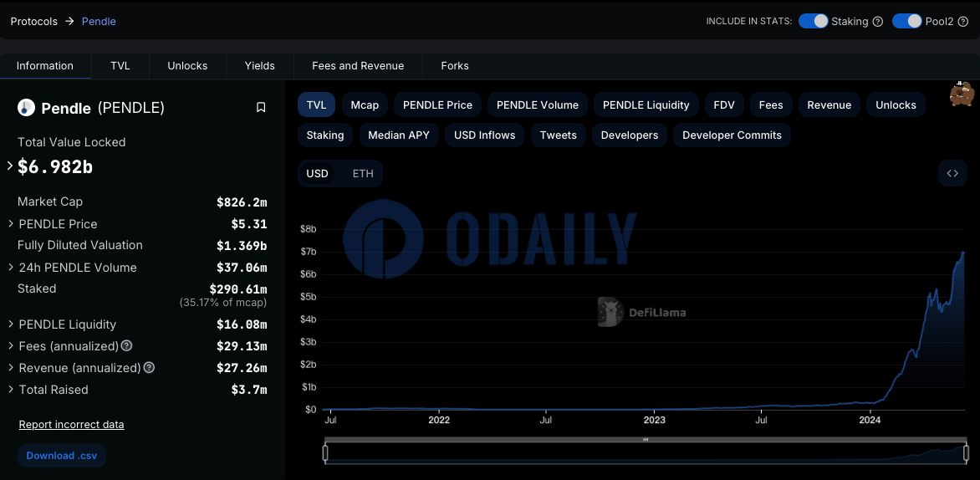Click the Pendle token logo
This screenshot has width=980, height=480.
tap(26, 108)
